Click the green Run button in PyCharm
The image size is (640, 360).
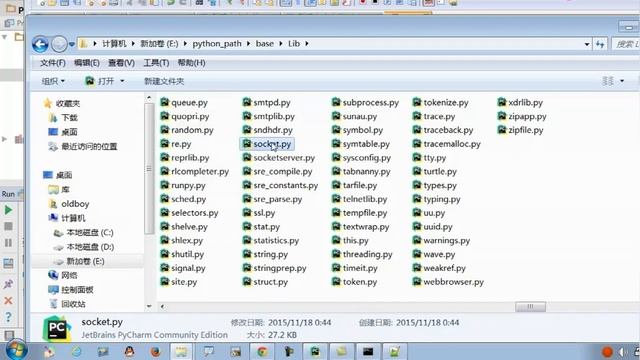(x=8, y=210)
